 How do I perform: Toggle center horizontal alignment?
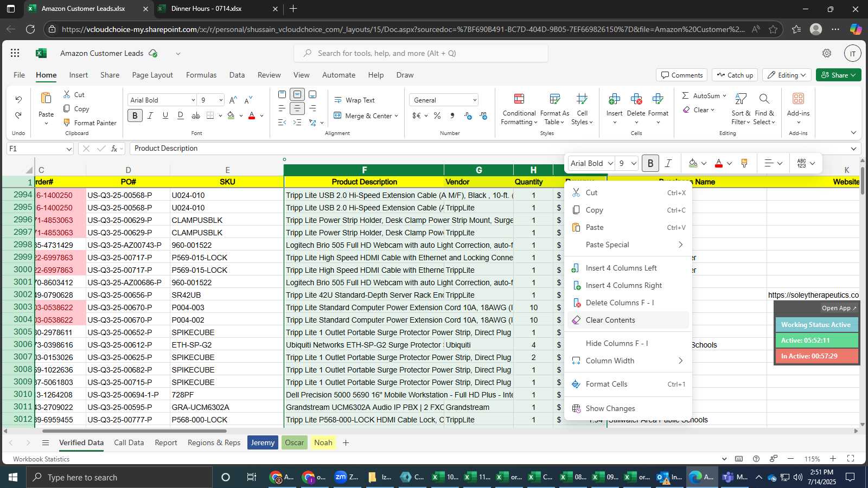point(297,108)
